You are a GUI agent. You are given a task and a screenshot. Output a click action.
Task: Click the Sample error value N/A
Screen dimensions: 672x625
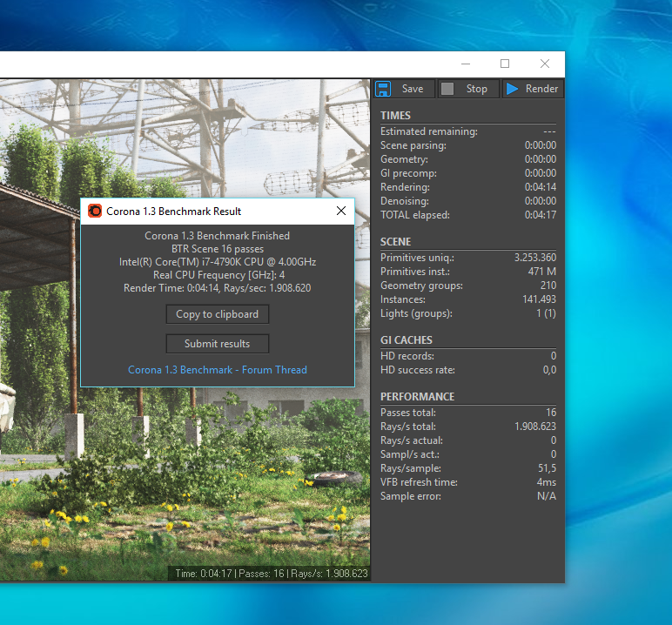coord(547,496)
